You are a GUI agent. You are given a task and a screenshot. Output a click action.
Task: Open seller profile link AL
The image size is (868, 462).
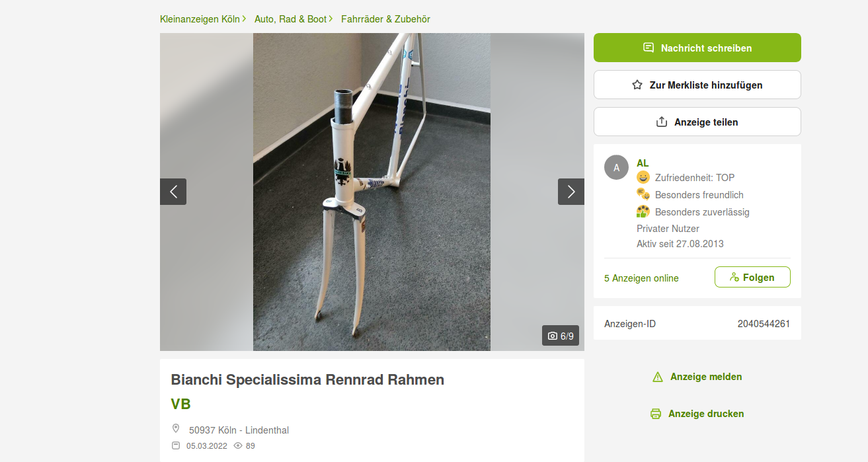click(x=643, y=163)
